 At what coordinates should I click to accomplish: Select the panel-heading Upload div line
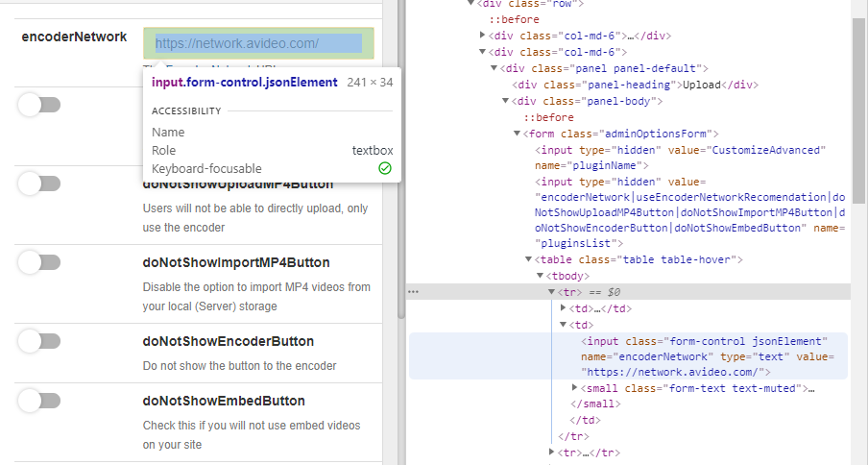[635, 85]
